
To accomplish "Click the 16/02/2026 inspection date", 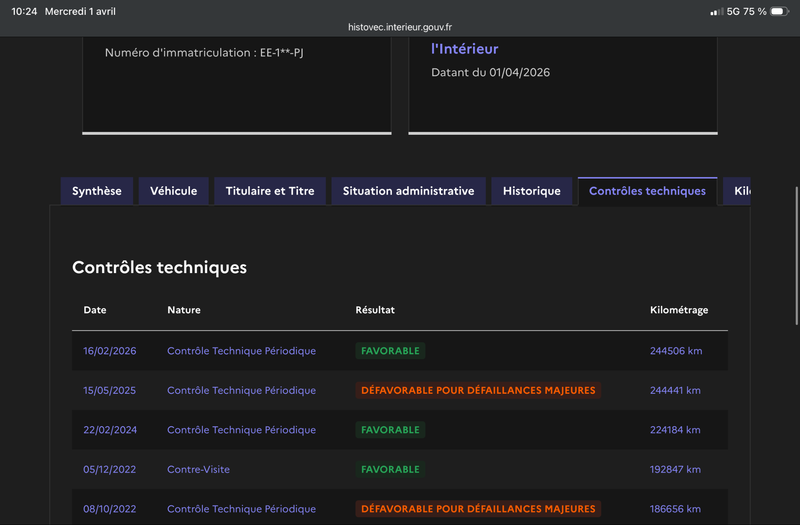I will [110, 351].
